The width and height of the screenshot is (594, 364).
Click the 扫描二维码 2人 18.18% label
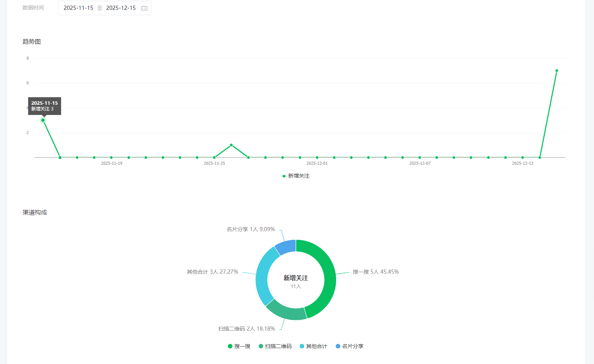point(246,329)
